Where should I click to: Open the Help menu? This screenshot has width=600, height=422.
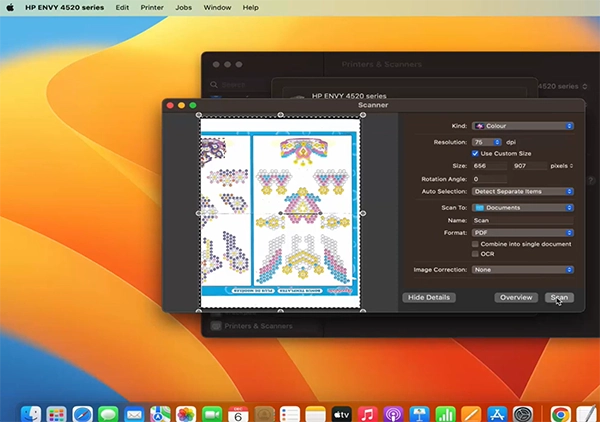point(251,7)
